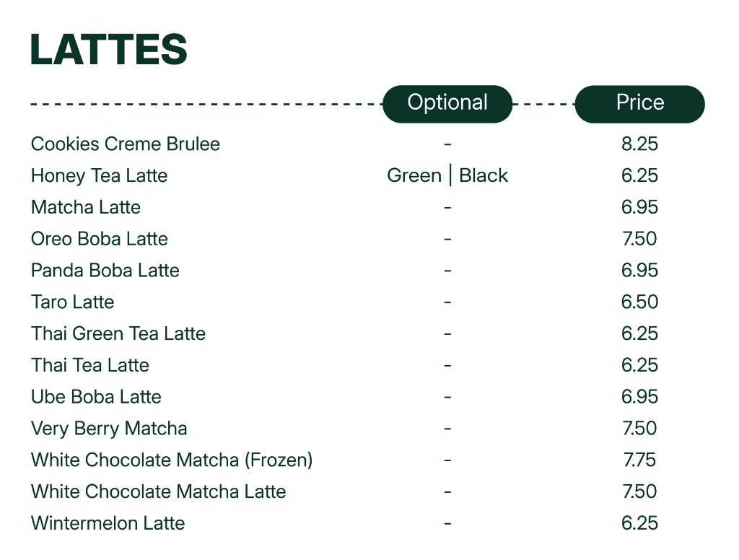Choose Oreo Boba Latte
This screenshot has height=560, width=739.
[x=100, y=239]
